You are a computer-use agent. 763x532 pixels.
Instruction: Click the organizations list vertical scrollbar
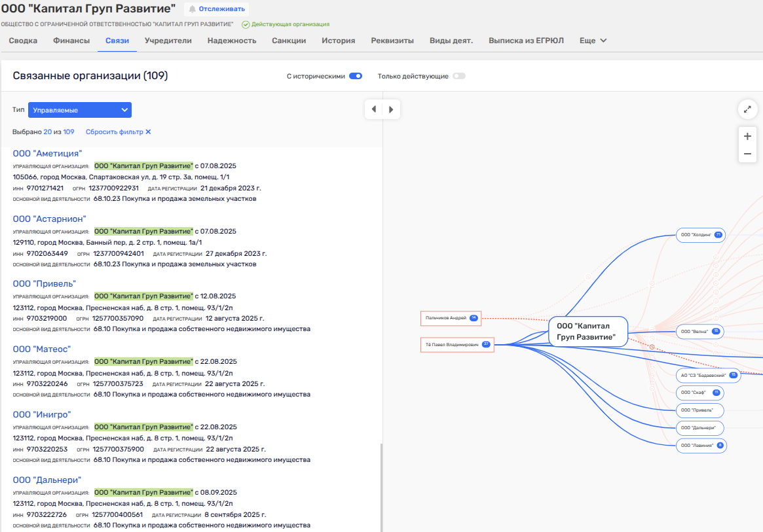point(381,484)
